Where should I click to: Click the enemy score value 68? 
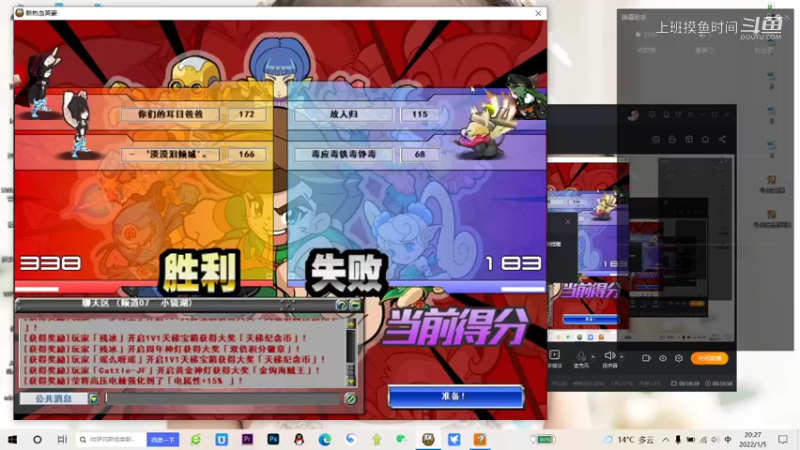click(x=419, y=154)
